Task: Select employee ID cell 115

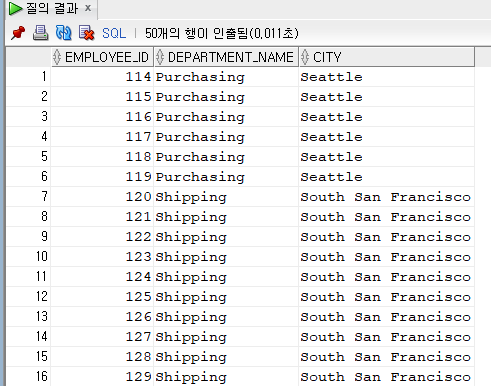Action: pos(102,97)
